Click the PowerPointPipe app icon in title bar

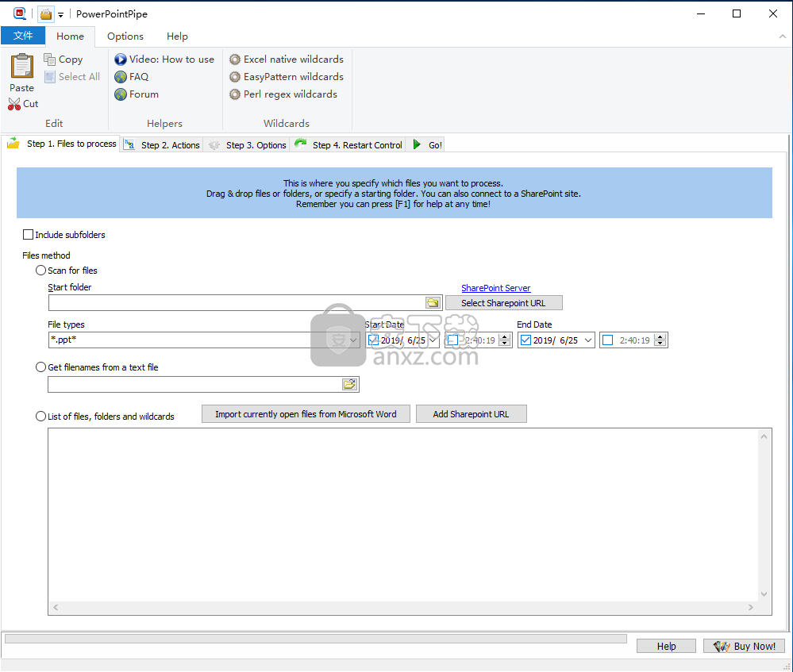coord(20,13)
